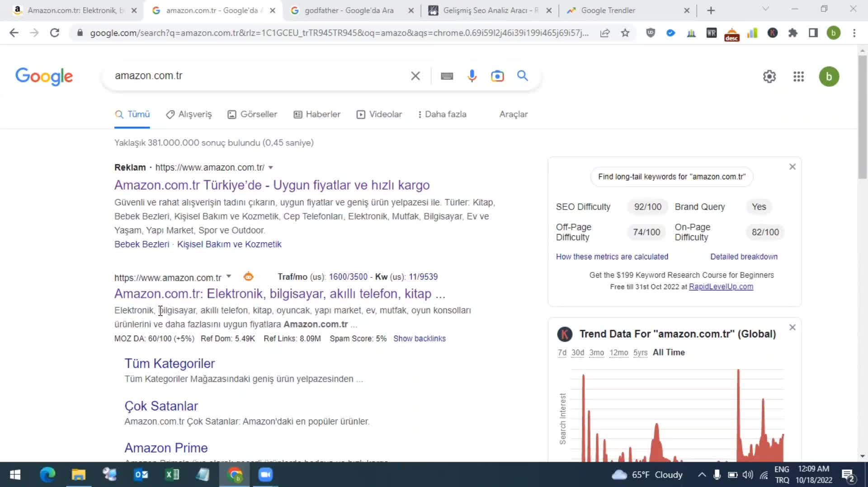Select 30d trend range
This screenshot has width=868, height=487.
coord(577,352)
